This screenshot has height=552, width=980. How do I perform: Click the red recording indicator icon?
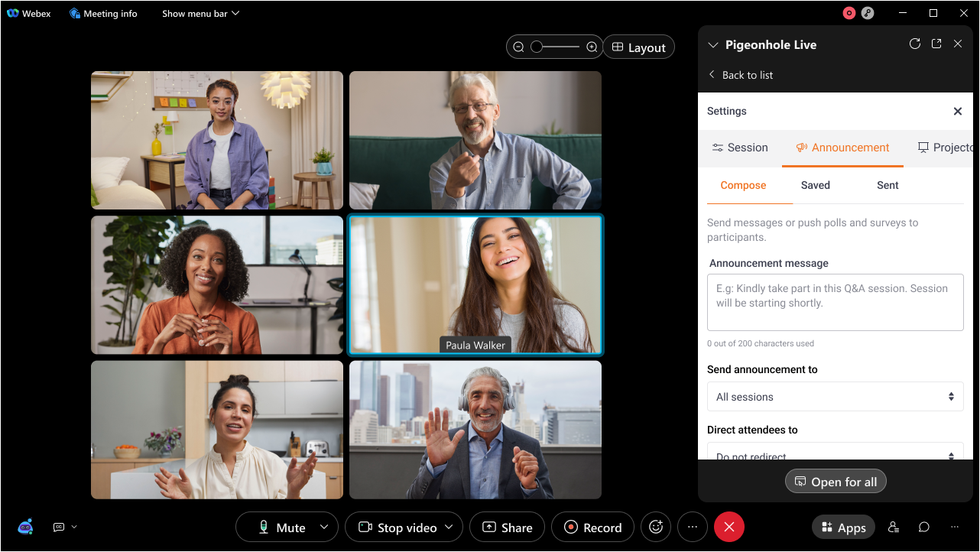point(849,13)
